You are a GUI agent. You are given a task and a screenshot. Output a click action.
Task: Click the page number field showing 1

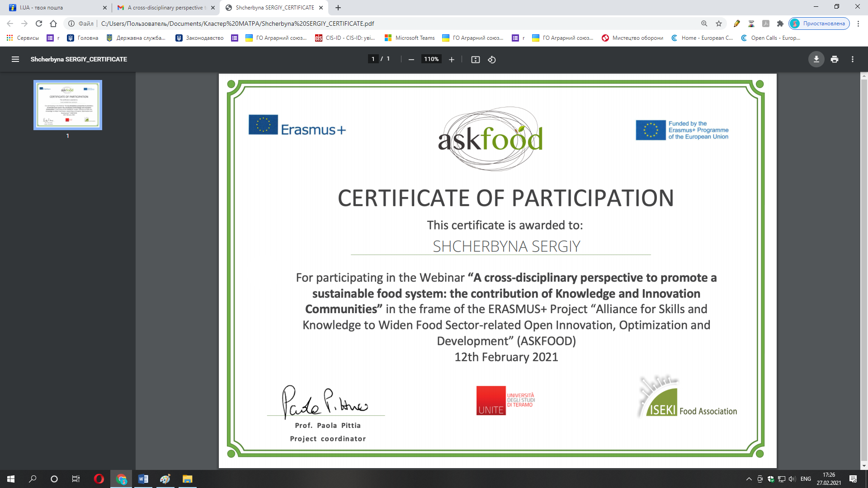(x=373, y=59)
